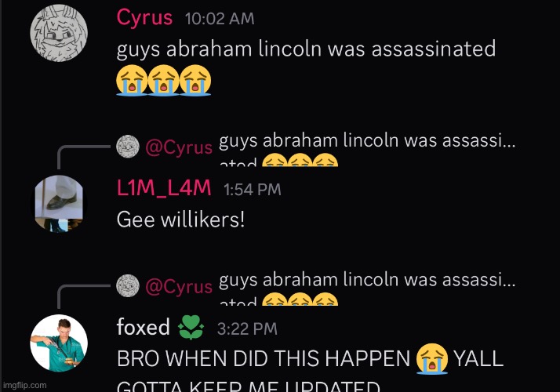This screenshot has width=560, height=392.
Task: Select the first crying emoji in Cyrus's message
Action: click(x=132, y=80)
